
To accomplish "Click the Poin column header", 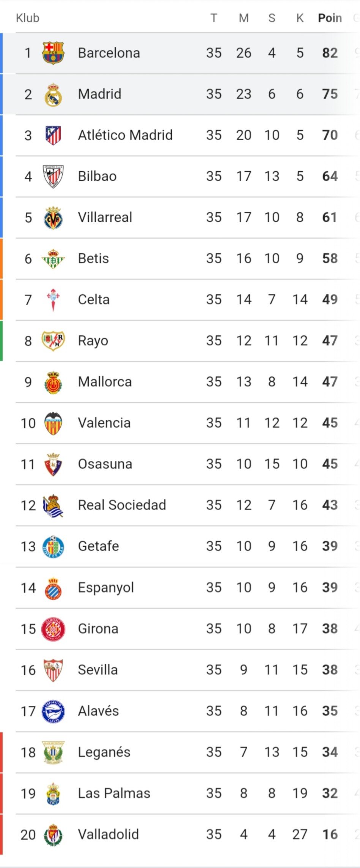I will pyautogui.click(x=330, y=18).
